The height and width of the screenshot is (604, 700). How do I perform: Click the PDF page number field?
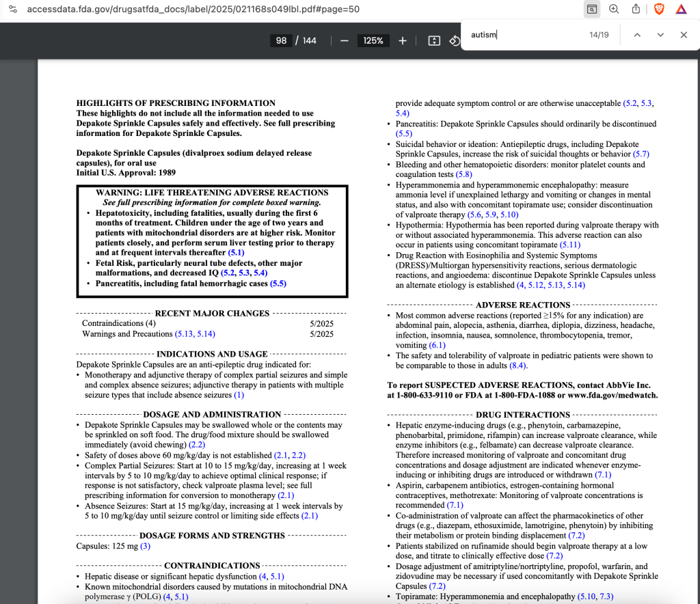pos(281,40)
